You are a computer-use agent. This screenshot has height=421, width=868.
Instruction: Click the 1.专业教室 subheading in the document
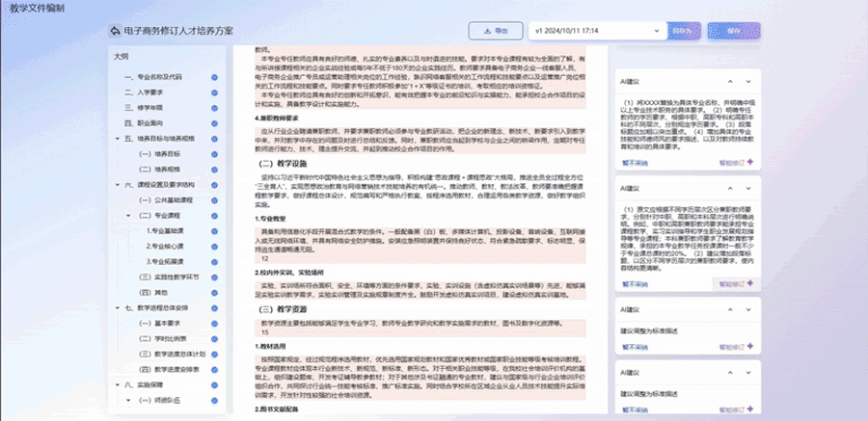click(x=270, y=219)
